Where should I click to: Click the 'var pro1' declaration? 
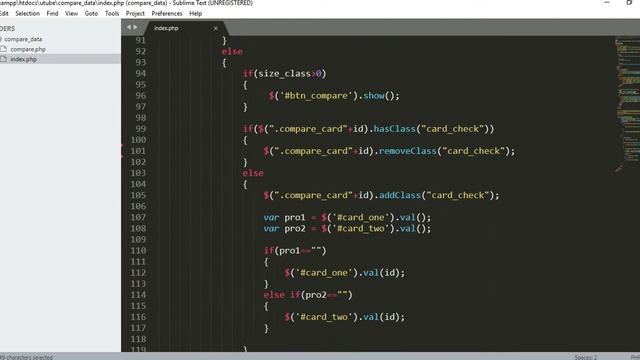point(284,217)
